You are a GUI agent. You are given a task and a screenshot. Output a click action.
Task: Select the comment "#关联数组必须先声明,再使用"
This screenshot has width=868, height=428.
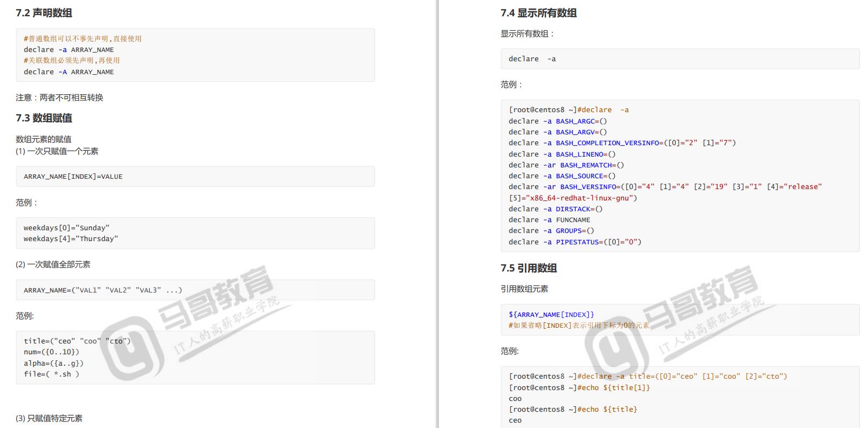72,61
